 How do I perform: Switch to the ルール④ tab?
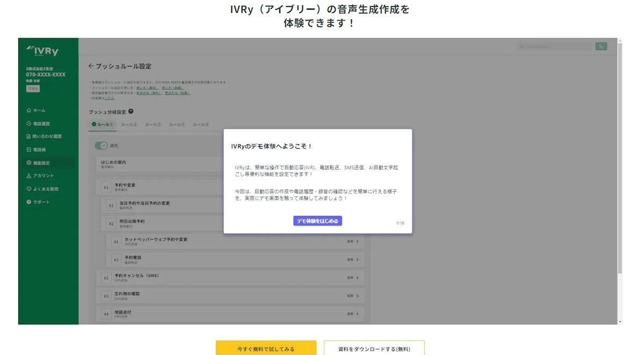(x=177, y=125)
